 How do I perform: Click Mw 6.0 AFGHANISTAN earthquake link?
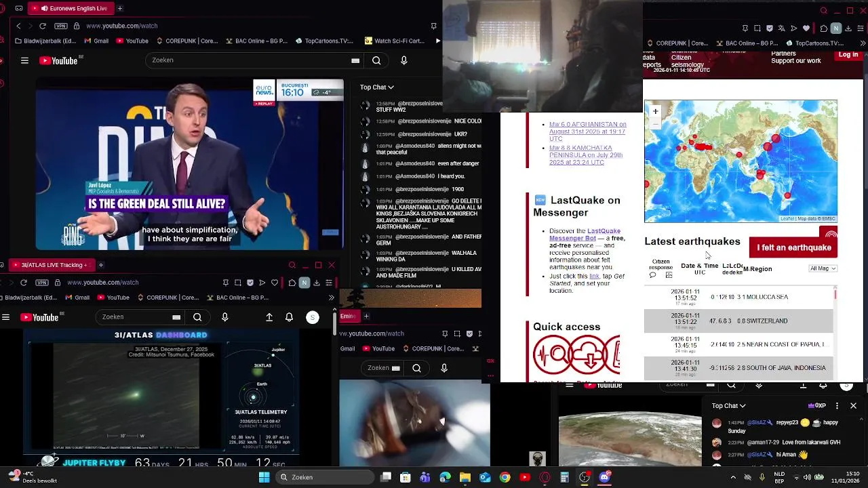(587, 131)
